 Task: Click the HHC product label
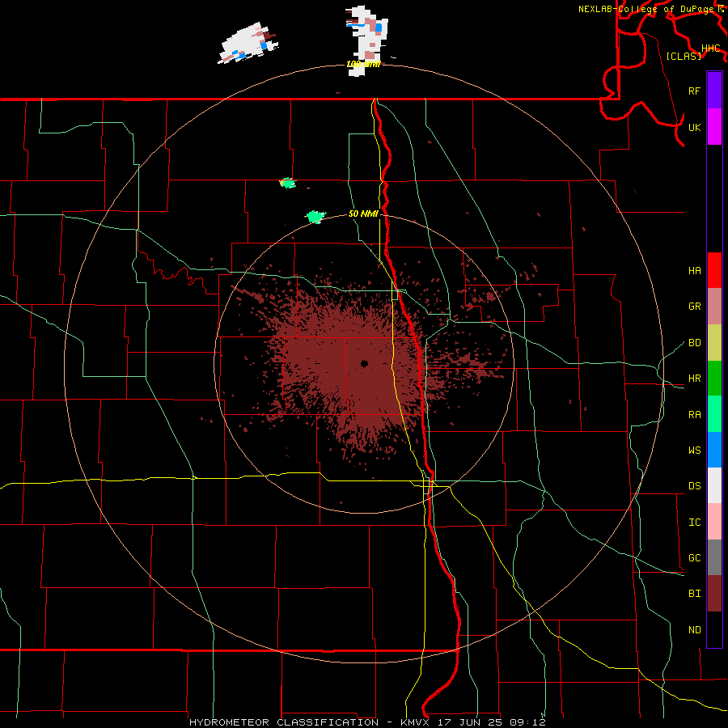[x=710, y=49]
